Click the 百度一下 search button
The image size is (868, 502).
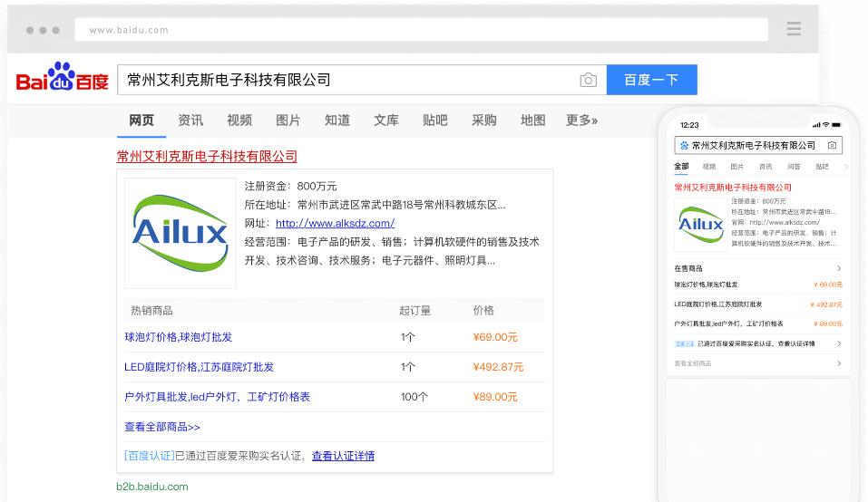point(651,80)
